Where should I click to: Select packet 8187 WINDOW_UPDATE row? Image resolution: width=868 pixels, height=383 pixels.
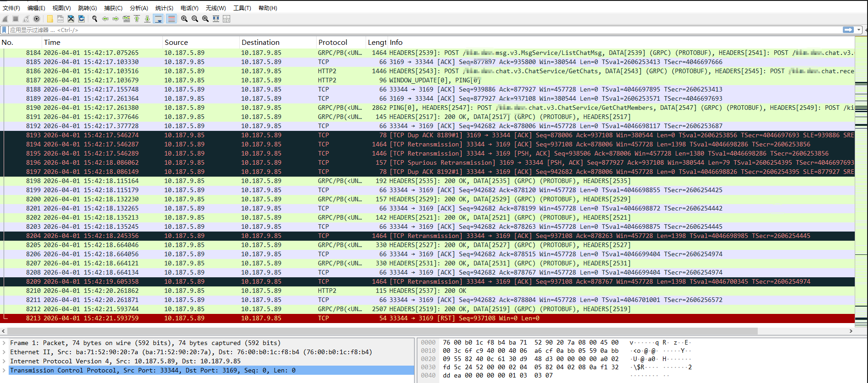[427, 80]
